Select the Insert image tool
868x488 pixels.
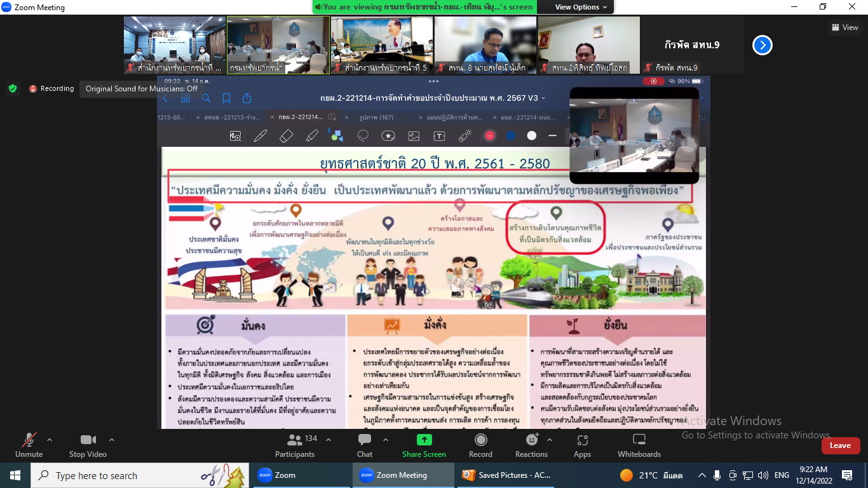414,135
